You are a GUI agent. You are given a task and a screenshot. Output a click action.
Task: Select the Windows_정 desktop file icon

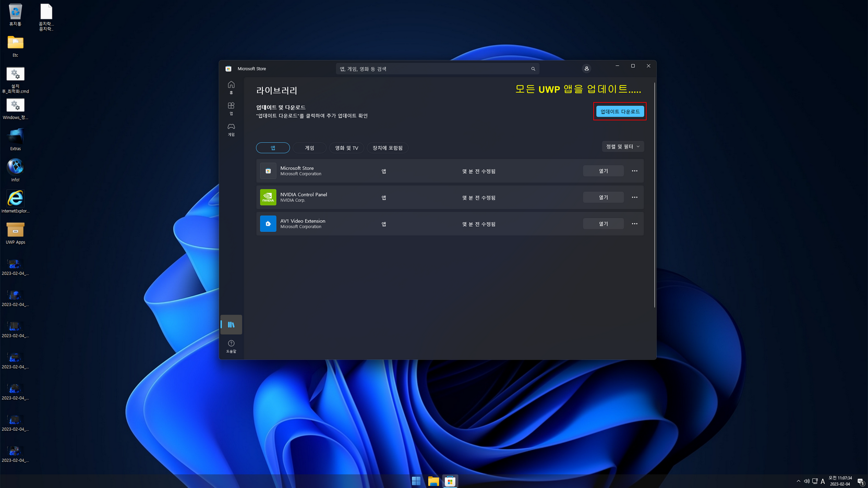[x=15, y=109]
